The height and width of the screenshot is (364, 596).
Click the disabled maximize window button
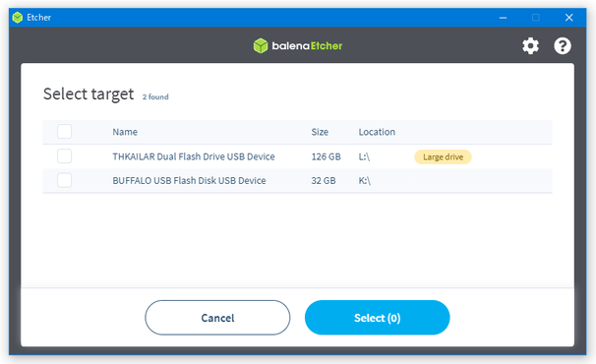pos(536,18)
